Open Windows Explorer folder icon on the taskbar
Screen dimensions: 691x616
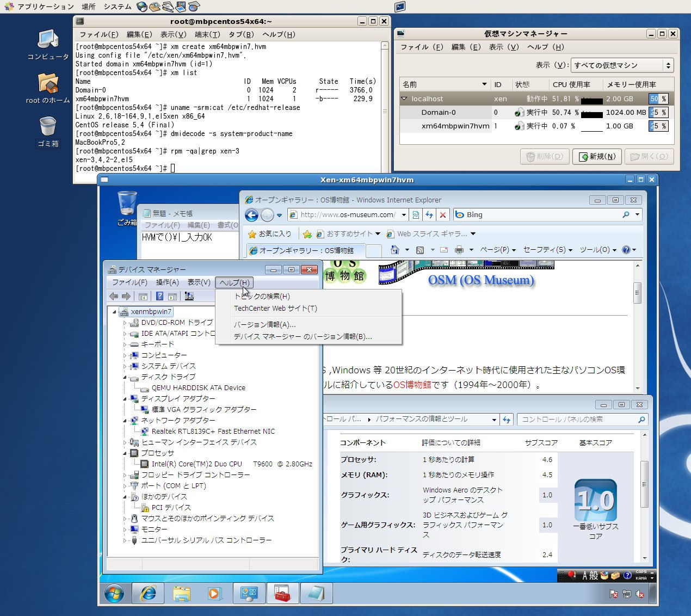(x=182, y=593)
